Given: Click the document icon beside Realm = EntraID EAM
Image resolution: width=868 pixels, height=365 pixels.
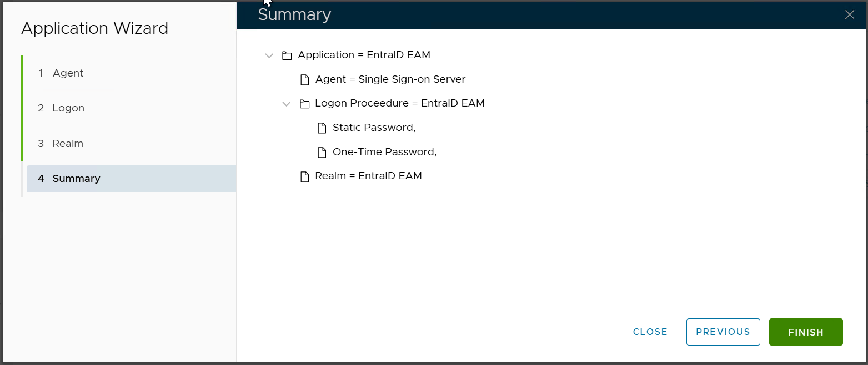Looking at the screenshot, I should (x=304, y=176).
